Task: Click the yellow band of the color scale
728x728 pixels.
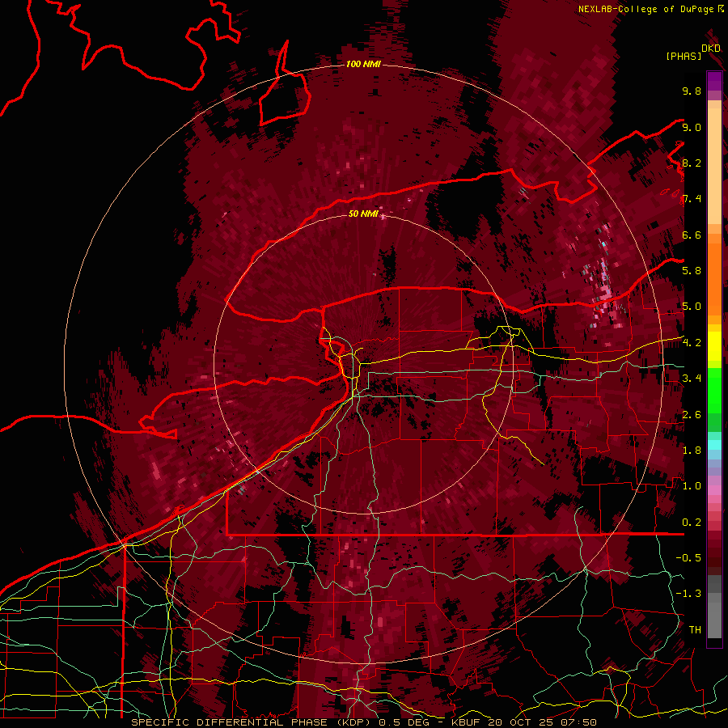Action: [x=714, y=346]
